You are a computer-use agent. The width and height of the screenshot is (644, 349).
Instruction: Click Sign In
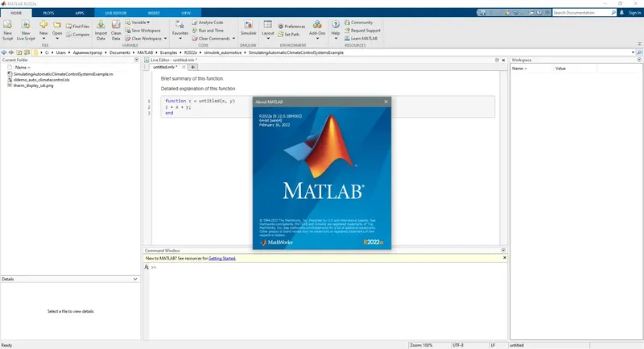click(x=634, y=13)
